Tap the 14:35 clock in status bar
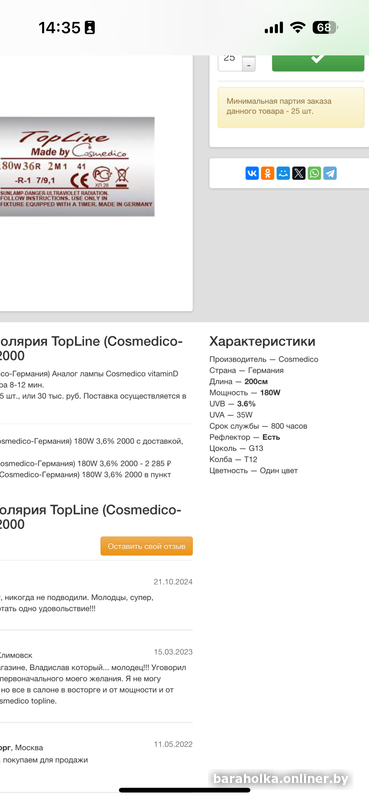The image size is (369, 800). click(x=59, y=28)
